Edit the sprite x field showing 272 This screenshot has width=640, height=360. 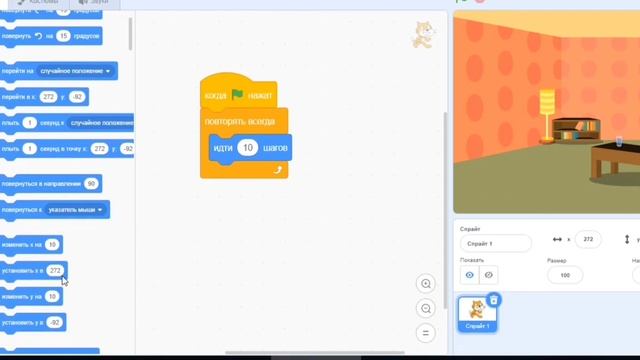(588, 240)
